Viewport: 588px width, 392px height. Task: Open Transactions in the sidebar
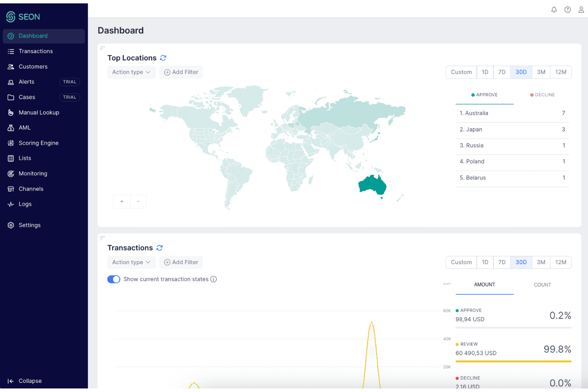point(44,51)
